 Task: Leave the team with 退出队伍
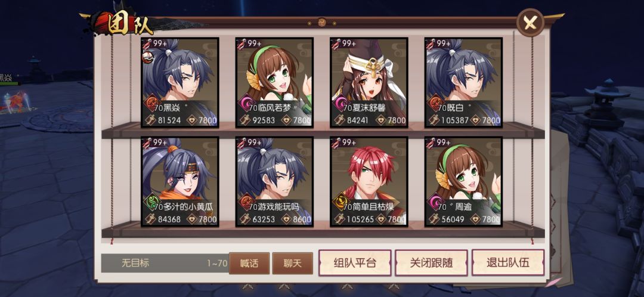coord(508,263)
